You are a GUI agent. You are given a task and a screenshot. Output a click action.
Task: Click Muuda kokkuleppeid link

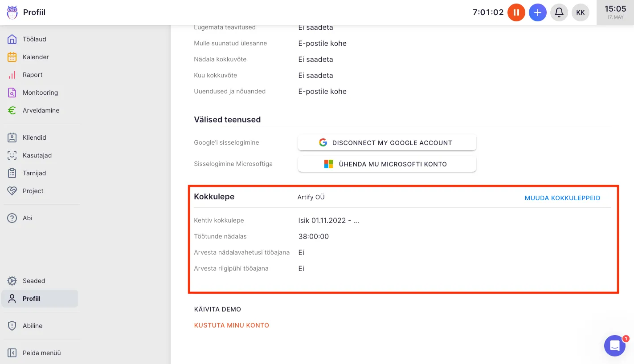[x=562, y=198]
